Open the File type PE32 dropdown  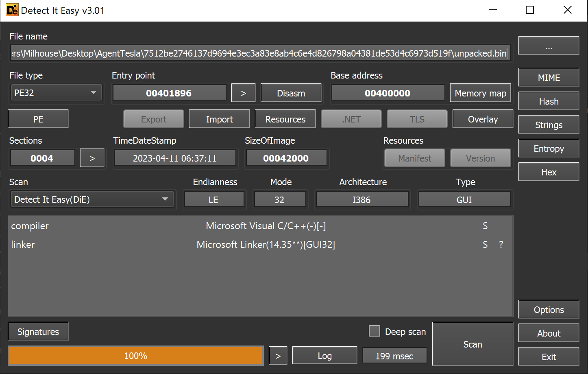point(57,93)
